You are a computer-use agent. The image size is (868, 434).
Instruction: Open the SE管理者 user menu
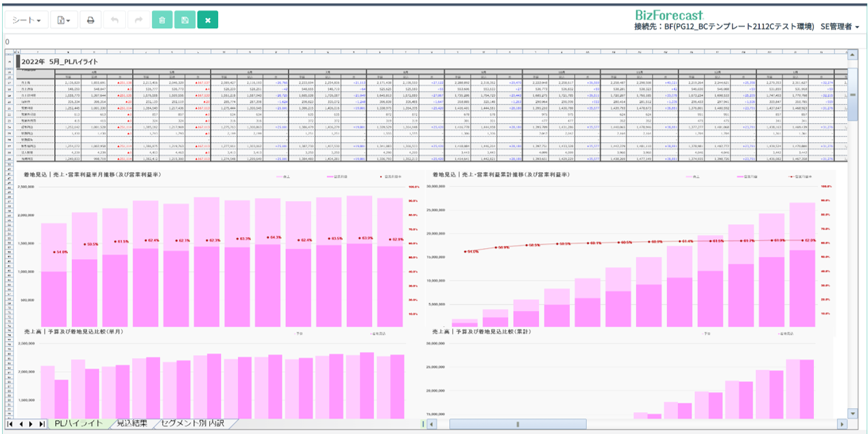pyautogui.click(x=840, y=27)
